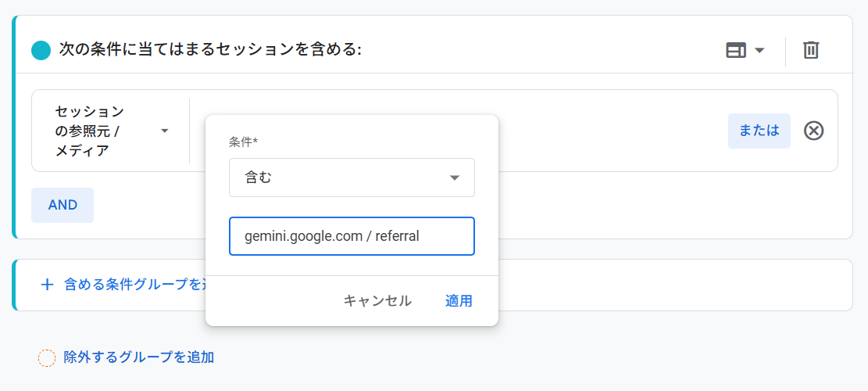
Task: Click the arrow beside セッションの参照元 / メディア
Action: pyautogui.click(x=165, y=131)
